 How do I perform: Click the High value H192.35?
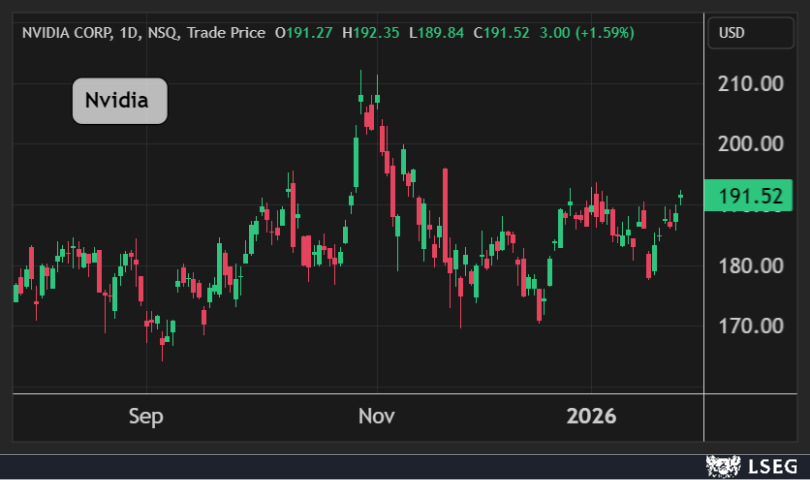point(371,33)
